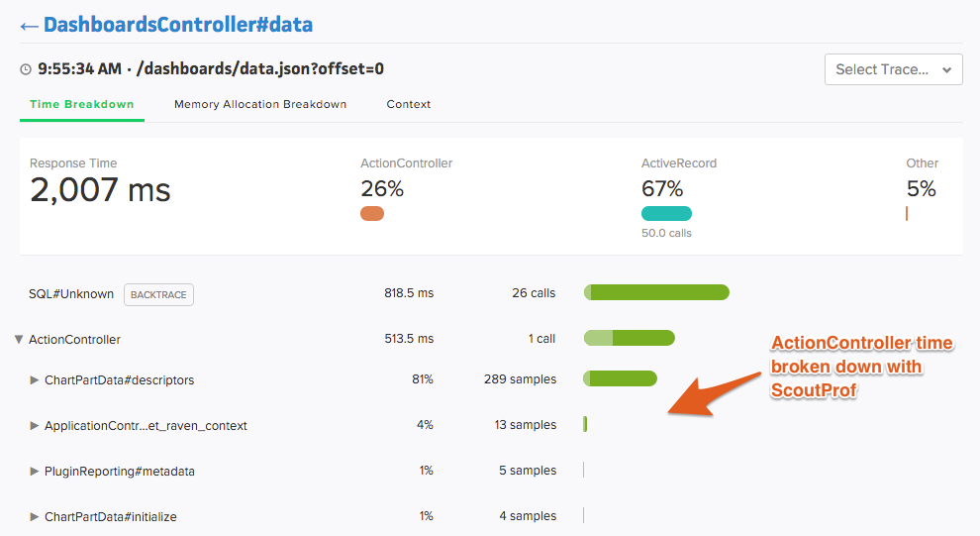
Task: Follow the DashboardsController#data title link
Action: click(178, 25)
